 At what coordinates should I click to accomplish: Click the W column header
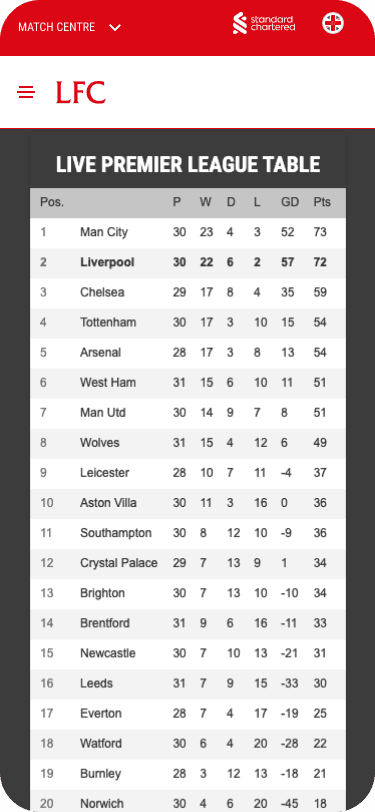[x=206, y=202]
